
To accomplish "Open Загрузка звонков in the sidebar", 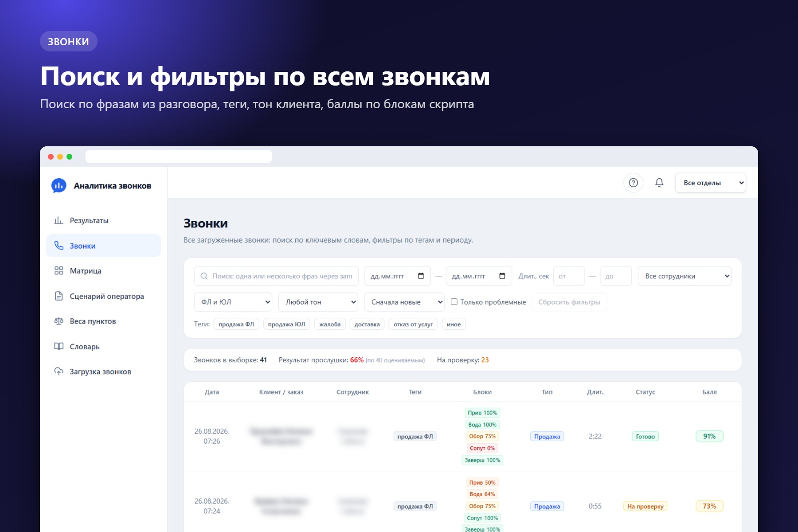I will [x=103, y=372].
